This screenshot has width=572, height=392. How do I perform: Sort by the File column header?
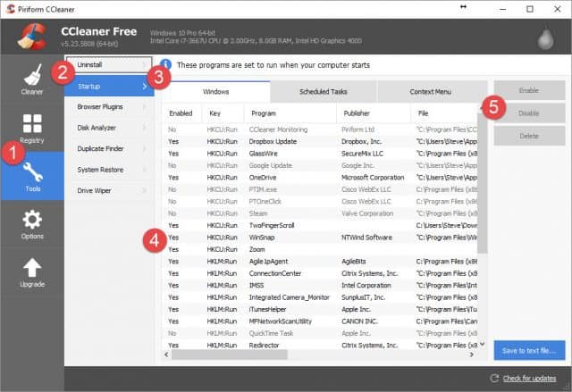[x=444, y=113]
